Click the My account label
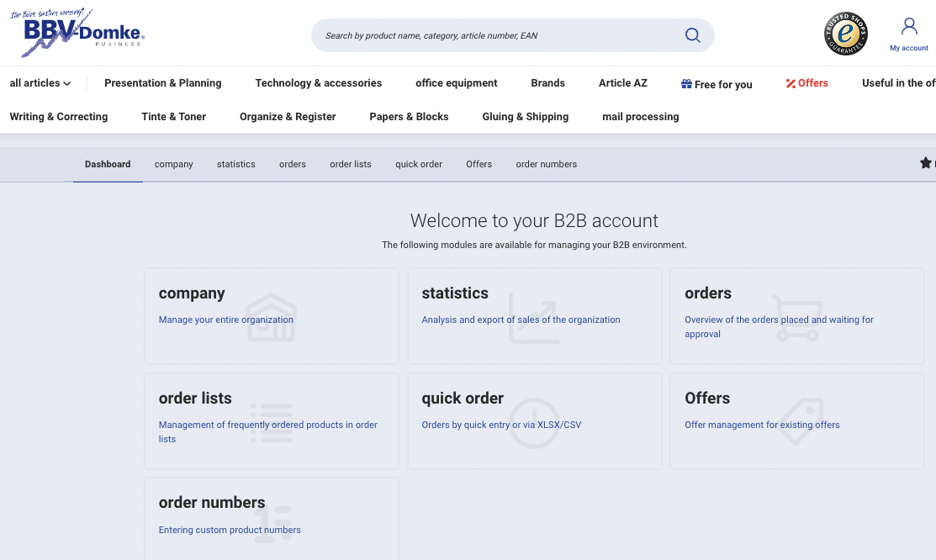 [908, 48]
